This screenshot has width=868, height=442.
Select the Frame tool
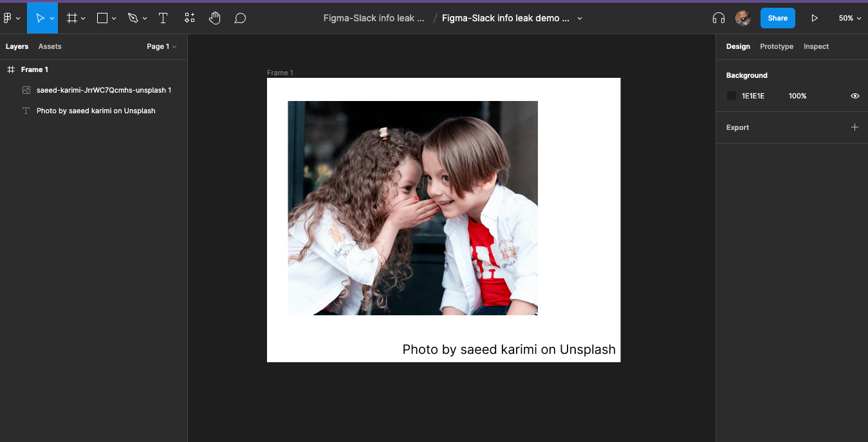(x=72, y=18)
